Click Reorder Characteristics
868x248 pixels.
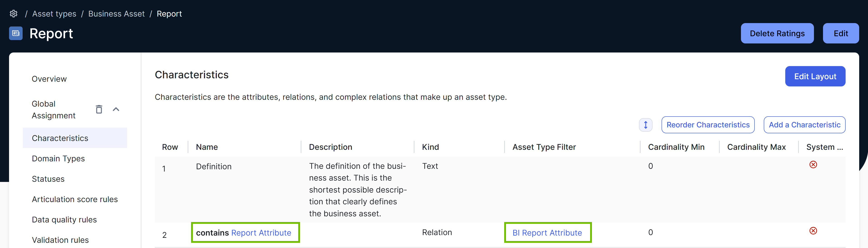coord(708,124)
